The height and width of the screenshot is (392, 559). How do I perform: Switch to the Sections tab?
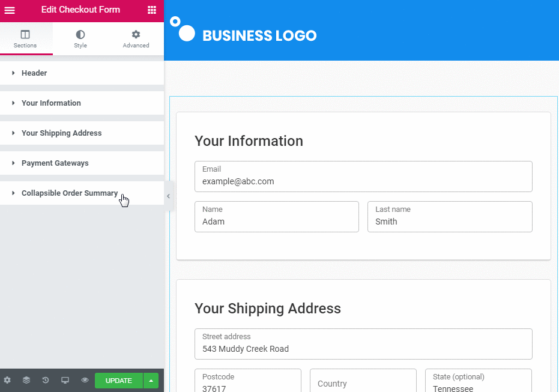25,39
